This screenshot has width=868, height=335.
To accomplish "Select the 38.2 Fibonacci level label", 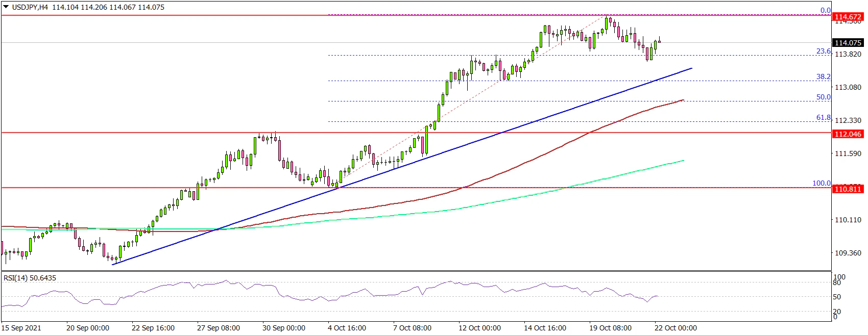I will pyautogui.click(x=823, y=76).
